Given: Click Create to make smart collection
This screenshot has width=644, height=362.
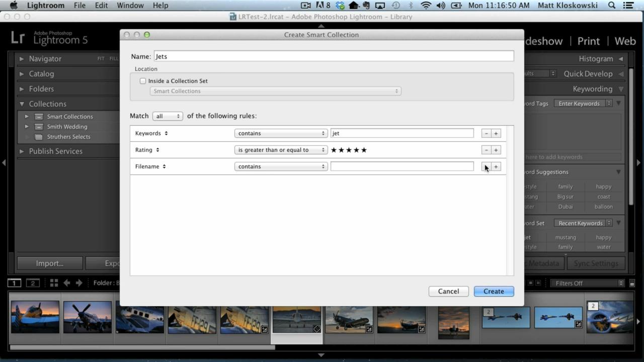Looking at the screenshot, I should 494,291.
